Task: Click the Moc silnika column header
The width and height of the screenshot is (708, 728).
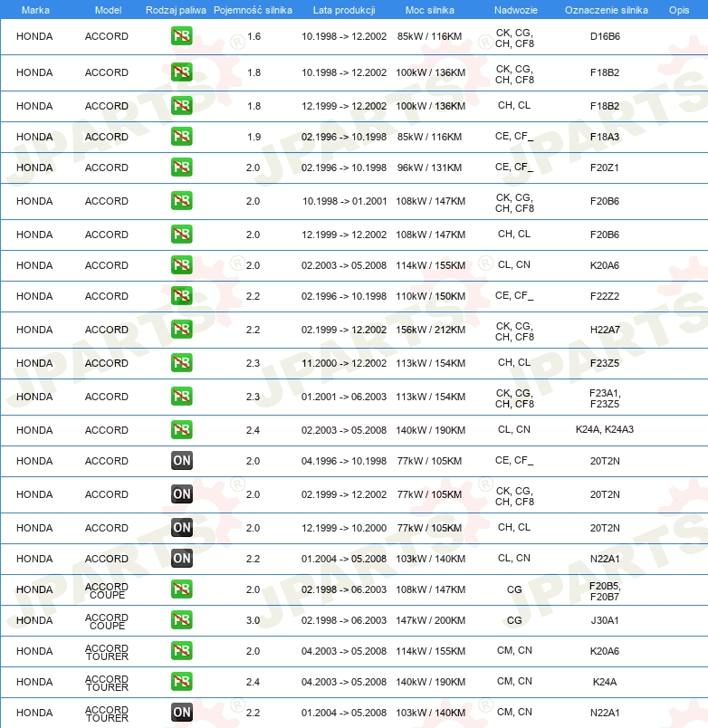Action: 430,10
